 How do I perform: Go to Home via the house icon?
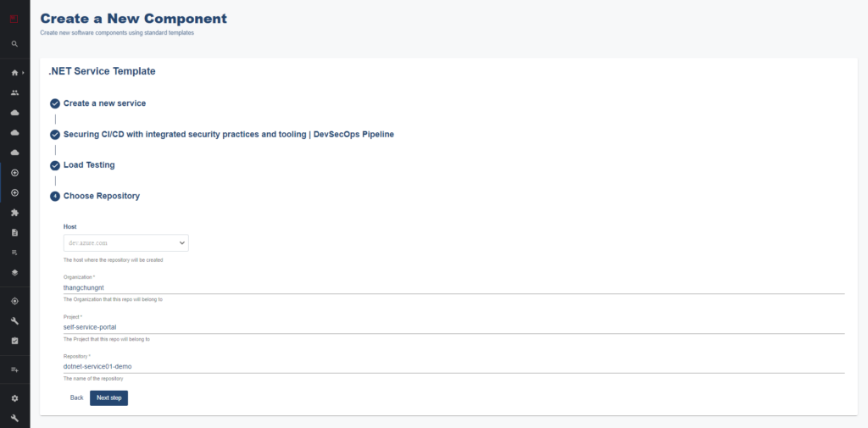tap(14, 73)
